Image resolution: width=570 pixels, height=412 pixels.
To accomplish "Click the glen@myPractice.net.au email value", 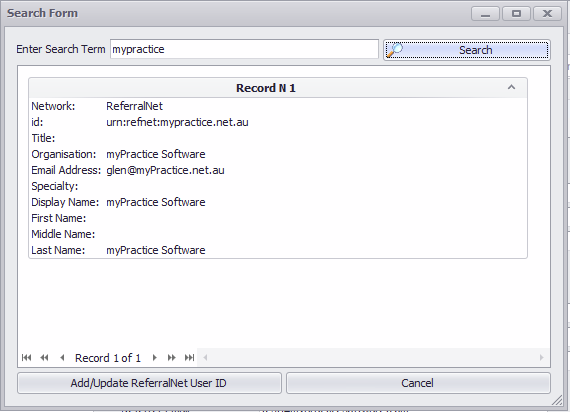I will [x=165, y=170].
